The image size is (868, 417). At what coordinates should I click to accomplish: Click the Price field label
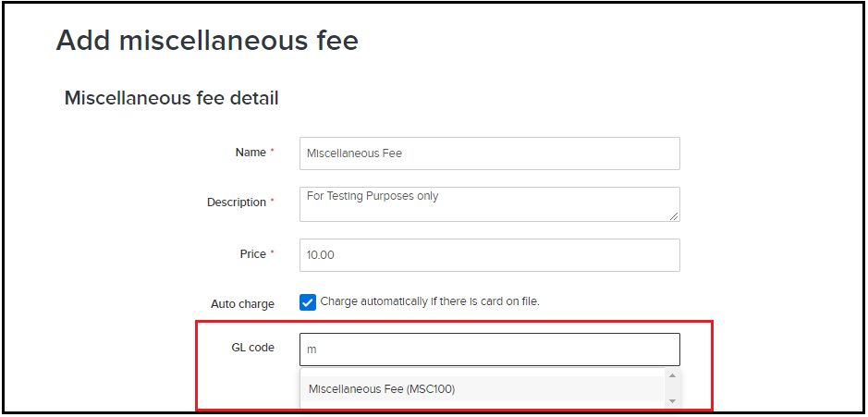[252, 254]
